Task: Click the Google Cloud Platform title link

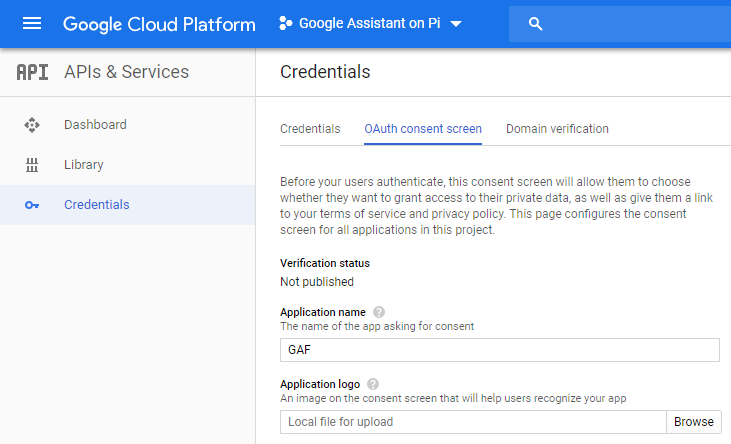Action: [x=159, y=24]
